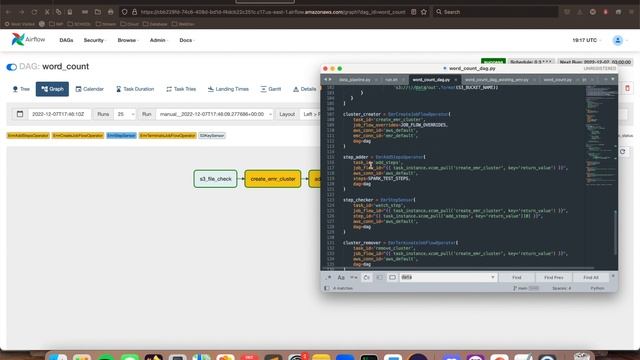
Task: Switch to the Tree view tab
Action: tap(21, 89)
